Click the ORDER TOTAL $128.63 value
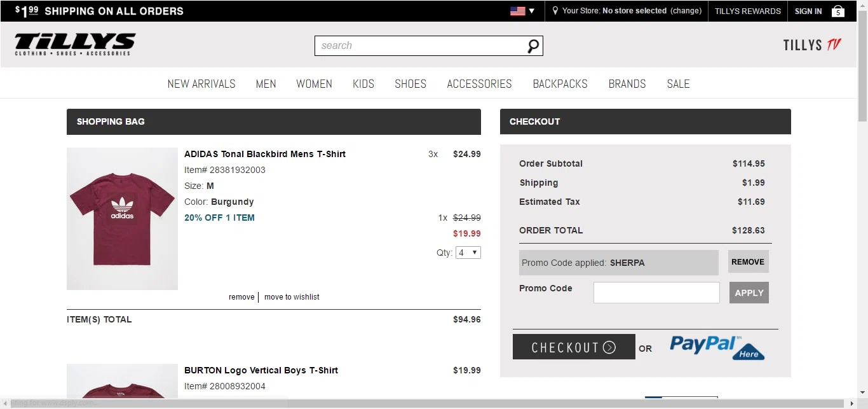Viewport: 868px width, 409px height. tap(748, 230)
